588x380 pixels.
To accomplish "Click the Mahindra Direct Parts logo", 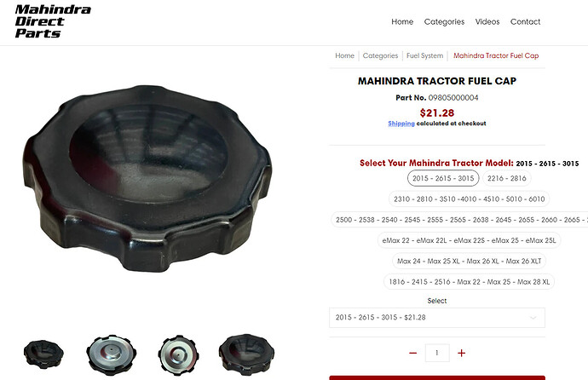I will point(53,21).
